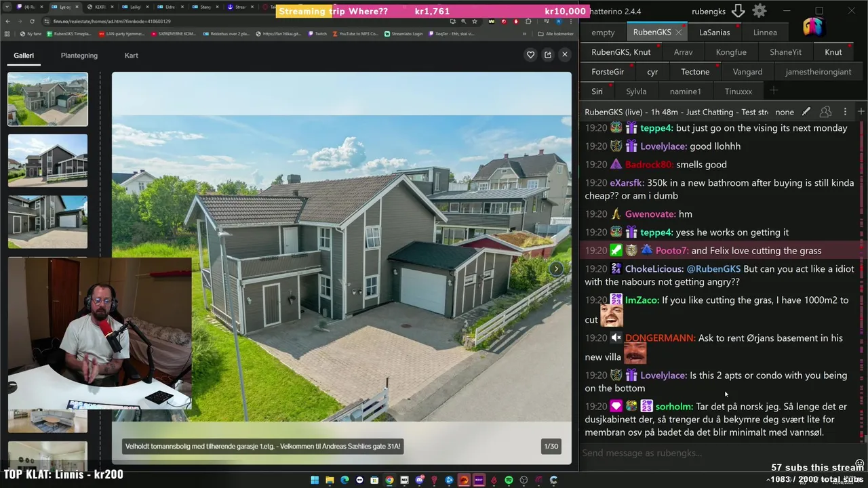This screenshot has height=488, width=868.
Task: Select the Kongfue chat tab
Action: click(x=731, y=52)
